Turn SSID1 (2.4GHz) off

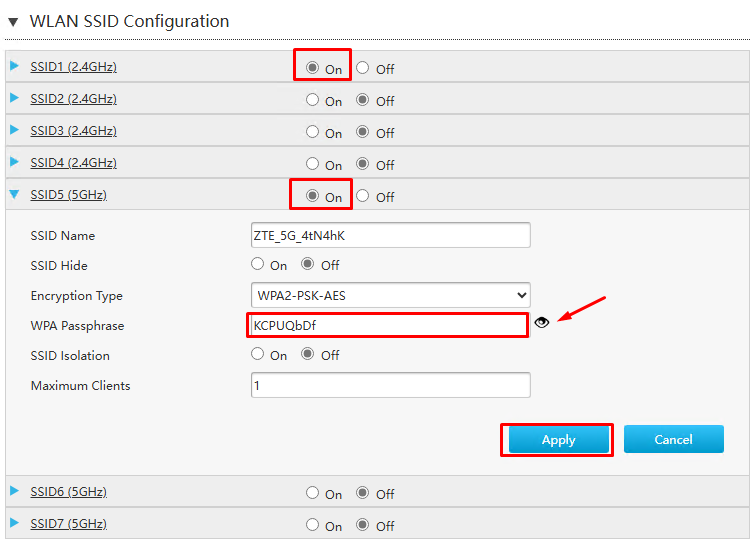click(x=363, y=68)
